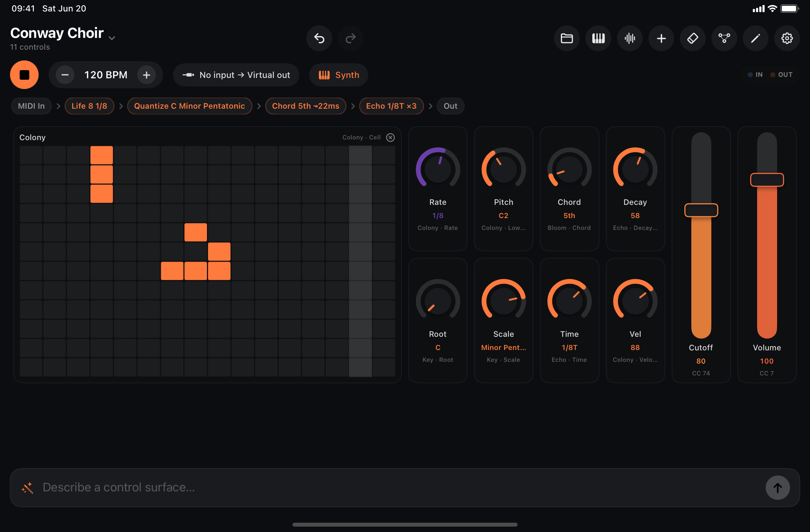This screenshot has height=532, width=810.
Task: Click the Time value 1/8T
Action: [x=569, y=348]
